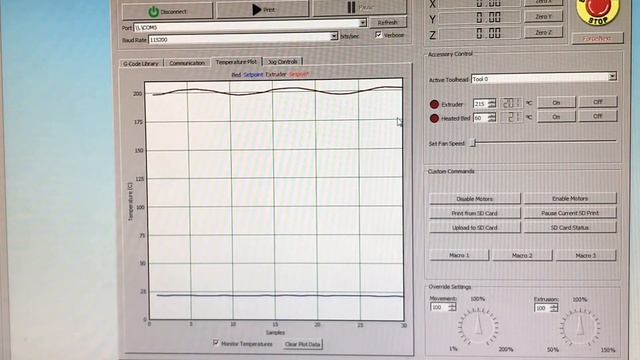Toggle the Monitor Temperatures checkbox
The height and width of the screenshot is (360, 640).
click(216, 343)
